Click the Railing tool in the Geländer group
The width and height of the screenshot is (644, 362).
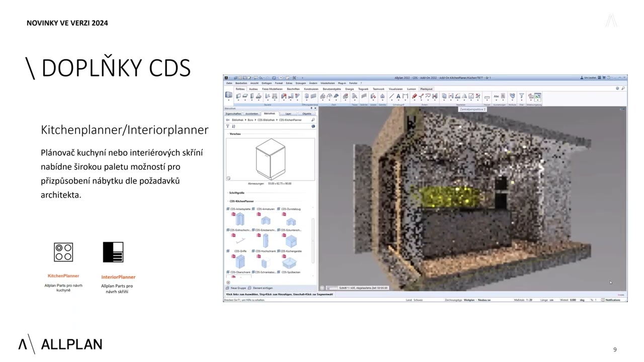click(364, 96)
